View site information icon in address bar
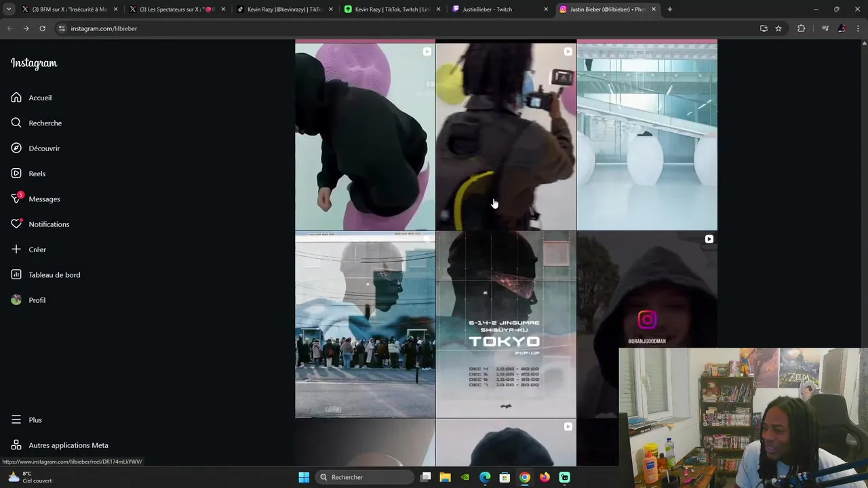 [x=62, y=28]
